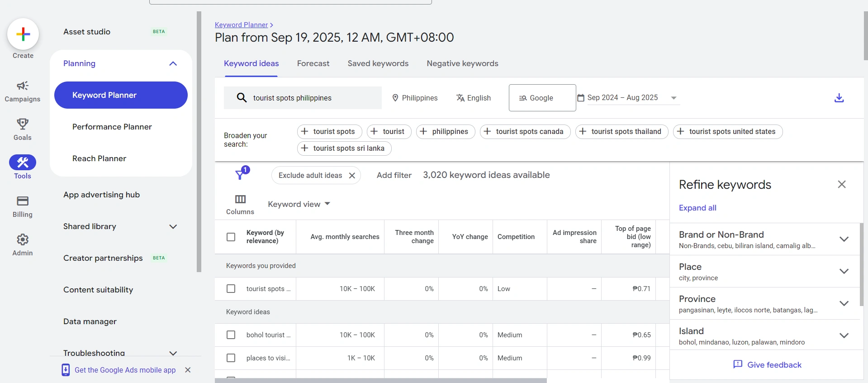Screen dimensions: 868x383
Task: Click the Give feedback speech bubble icon
Action: tap(738, 364)
